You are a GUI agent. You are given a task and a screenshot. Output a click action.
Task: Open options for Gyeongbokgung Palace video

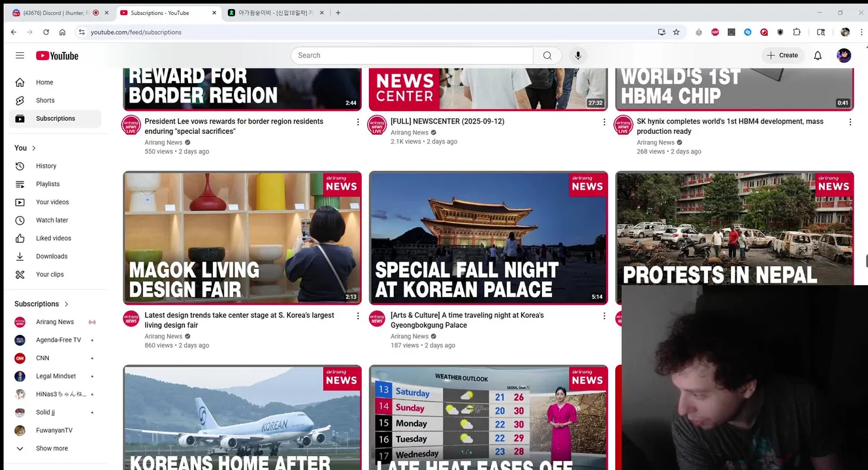[603, 316]
